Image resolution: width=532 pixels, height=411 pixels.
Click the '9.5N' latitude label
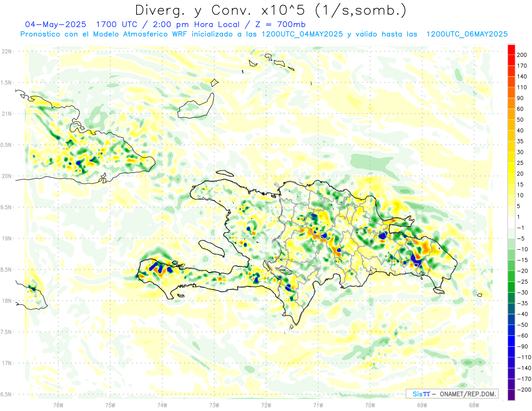coord(7,207)
